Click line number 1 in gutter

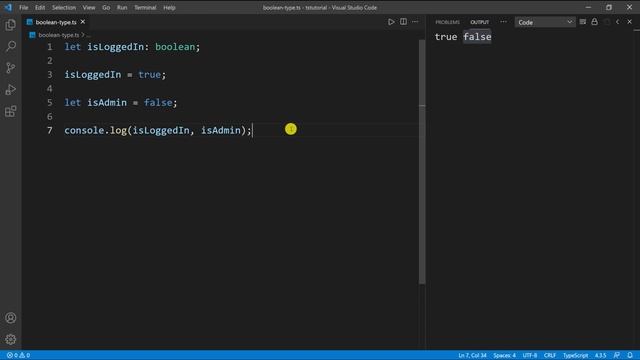[50, 47]
